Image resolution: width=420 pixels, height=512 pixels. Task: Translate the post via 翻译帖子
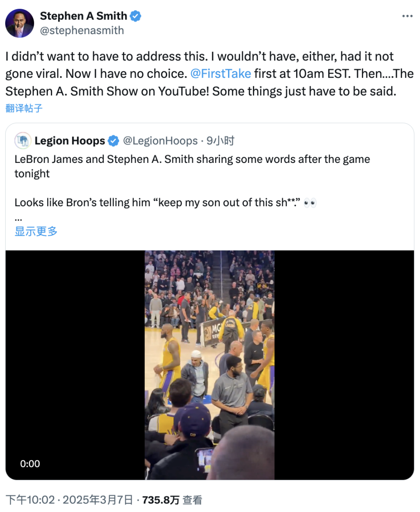click(x=24, y=108)
